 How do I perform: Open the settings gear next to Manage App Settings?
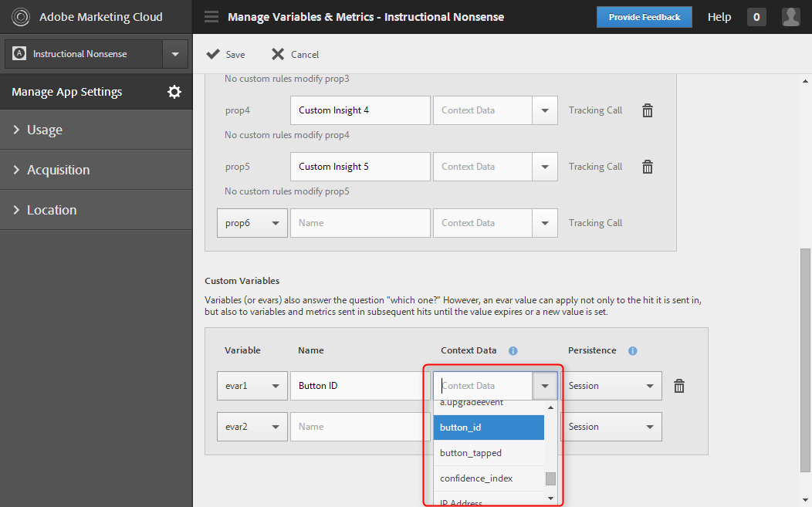click(174, 92)
